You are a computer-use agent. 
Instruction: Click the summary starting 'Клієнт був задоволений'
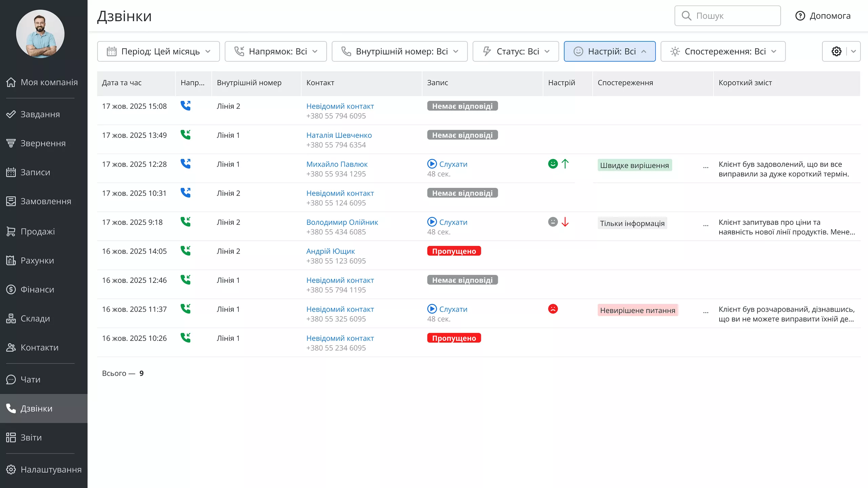784,169
